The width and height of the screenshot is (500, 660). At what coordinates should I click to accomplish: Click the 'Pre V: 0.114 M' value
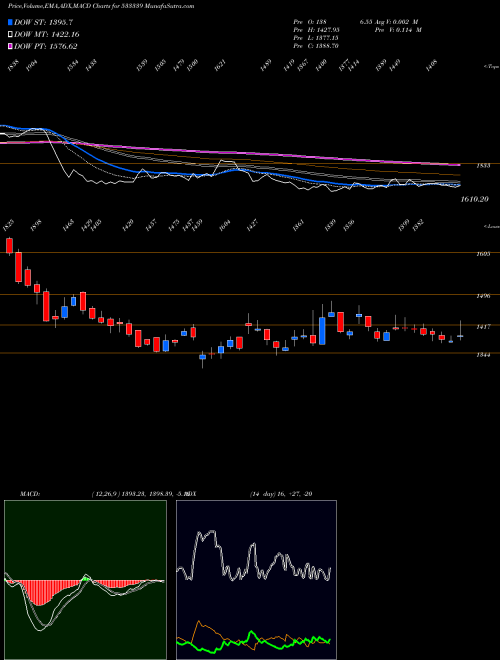(398, 30)
